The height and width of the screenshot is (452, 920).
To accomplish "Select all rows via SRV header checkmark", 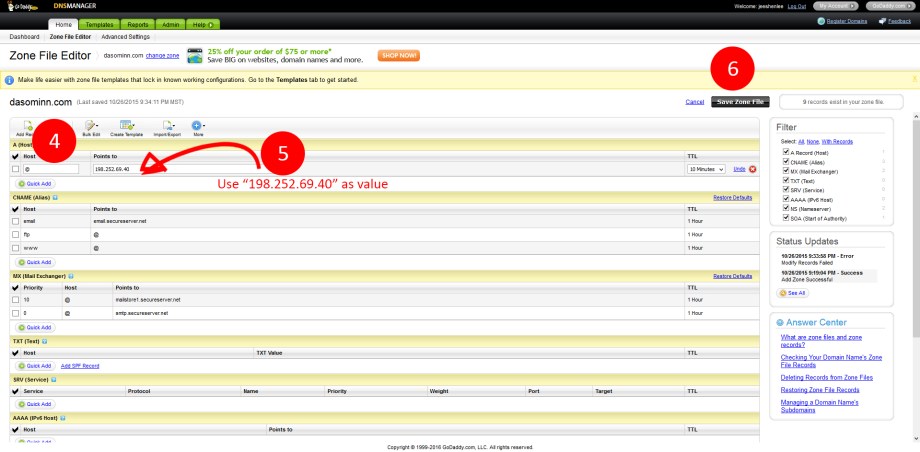I will (15, 391).
